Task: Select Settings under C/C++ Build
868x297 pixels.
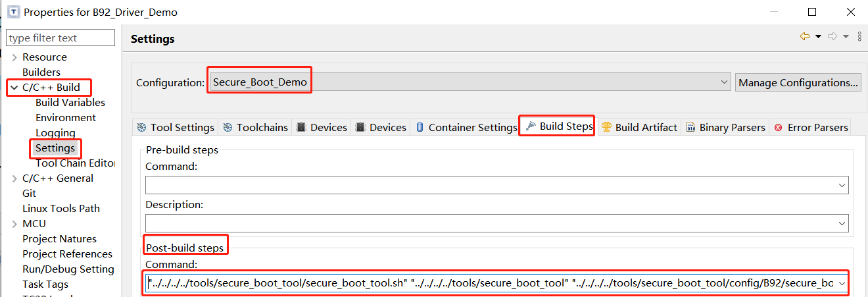Action: coord(55,148)
